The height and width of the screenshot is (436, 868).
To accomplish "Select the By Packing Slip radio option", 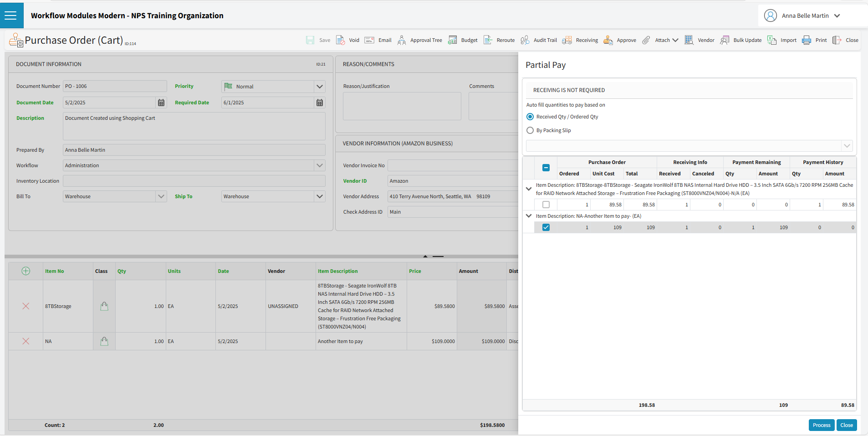I will coord(530,130).
